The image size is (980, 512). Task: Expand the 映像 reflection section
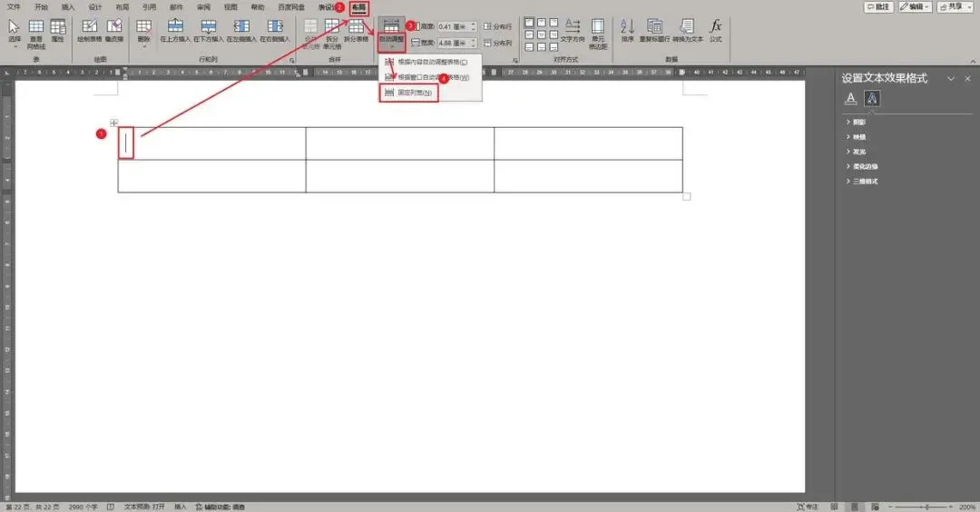pyautogui.click(x=857, y=137)
